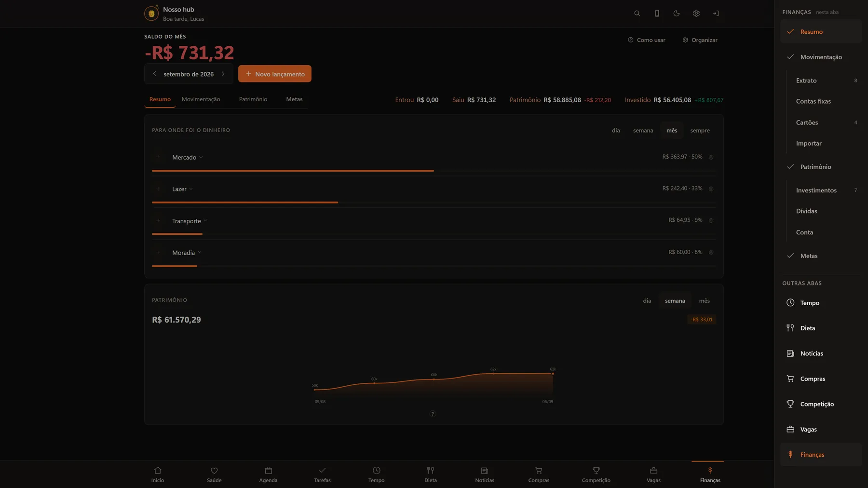Open Tarefas in the bottom navigation
Image resolution: width=868 pixels, height=488 pixels.
(x=322, y=474)
